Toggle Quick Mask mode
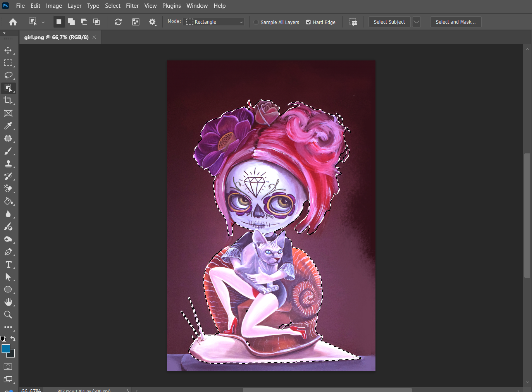Screen dimensions: 532x392 click(8, 366)
